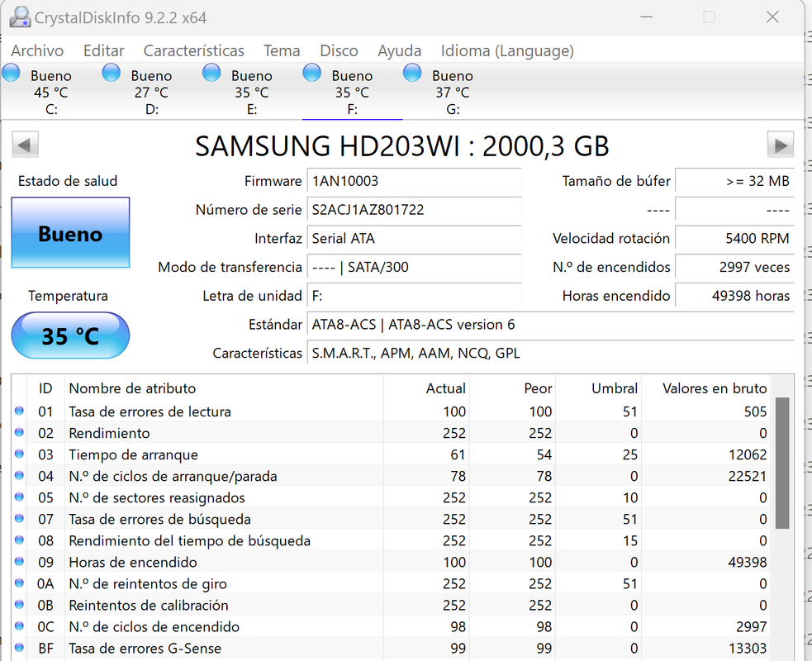
Task: Select the G: drive at 37 °C
Action: click(x=453, y=92)
